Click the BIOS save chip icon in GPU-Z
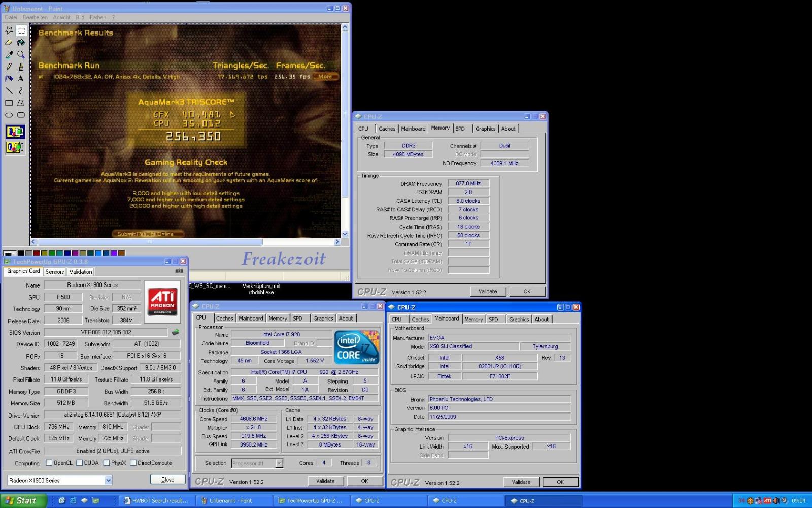Image resolution: width=812 pixels, height=508 pixels. point(176,332)
